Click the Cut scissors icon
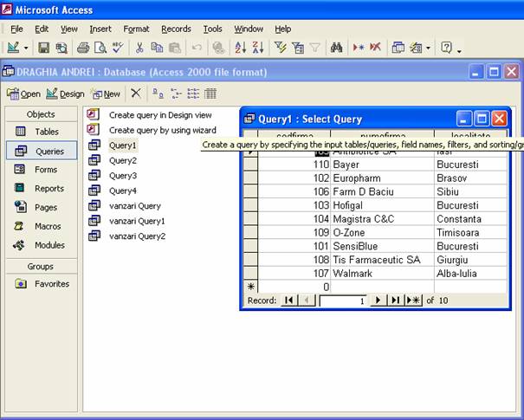This screenshot has height=420, width=524. coord(139,48)
